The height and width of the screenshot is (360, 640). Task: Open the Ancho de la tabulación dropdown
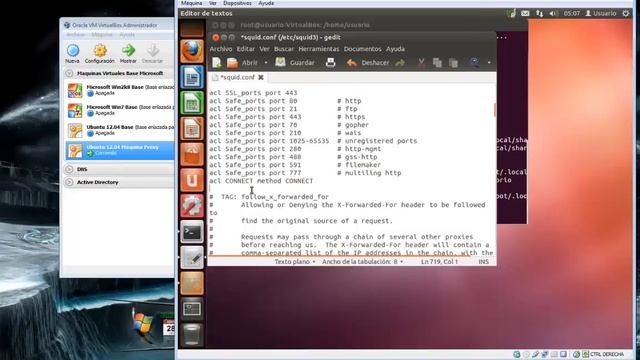(362, 262)
